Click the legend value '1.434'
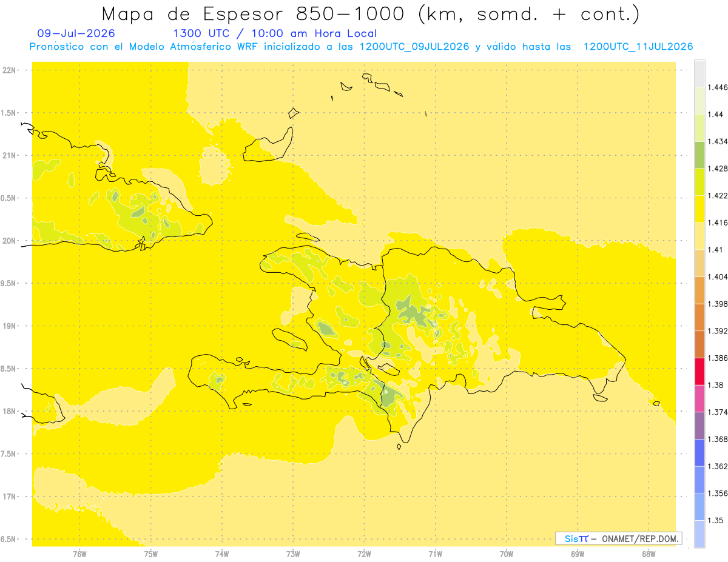Screen dimensions: 728x562 (719, 141)
